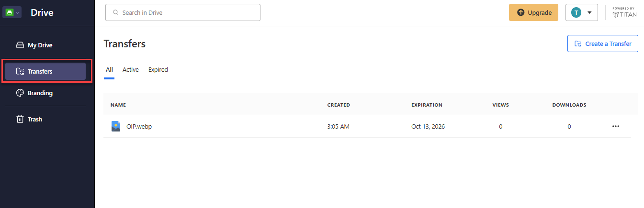Click the DOWNLOADS column header
Image resolution: width=644 pixels, height=208 pixels.
[x=569, y=105]
